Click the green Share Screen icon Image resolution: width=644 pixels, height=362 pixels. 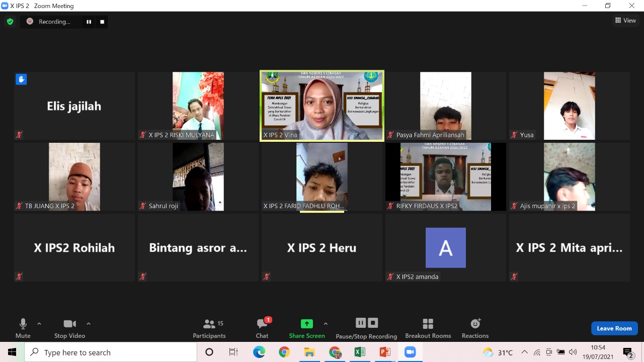(x=306, y=324)
